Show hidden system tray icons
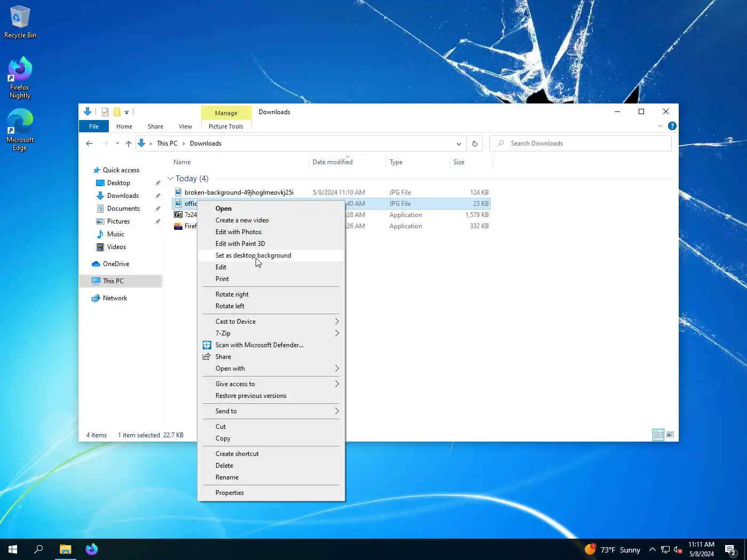This screenshot has height=560, width=747. (652, 549)
